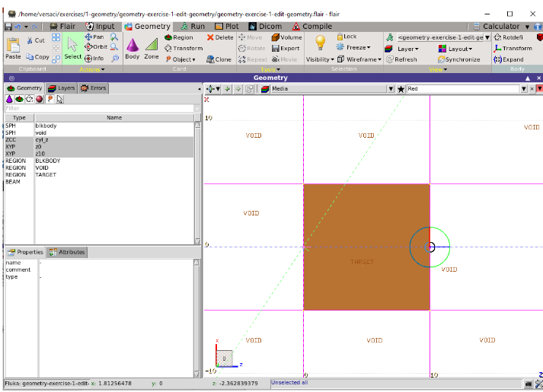
Task: Click the Export tool
Action: (x=286, y=49)
